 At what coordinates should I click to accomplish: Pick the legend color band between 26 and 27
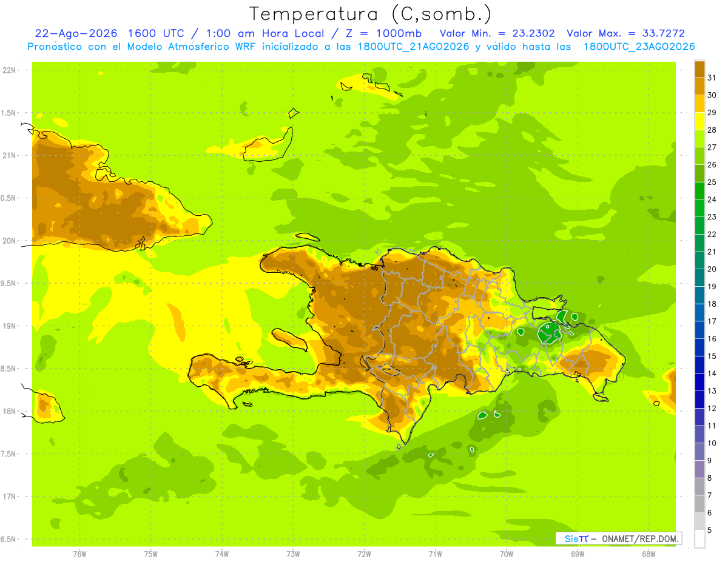pyautogui.click(x=699, y=156)
